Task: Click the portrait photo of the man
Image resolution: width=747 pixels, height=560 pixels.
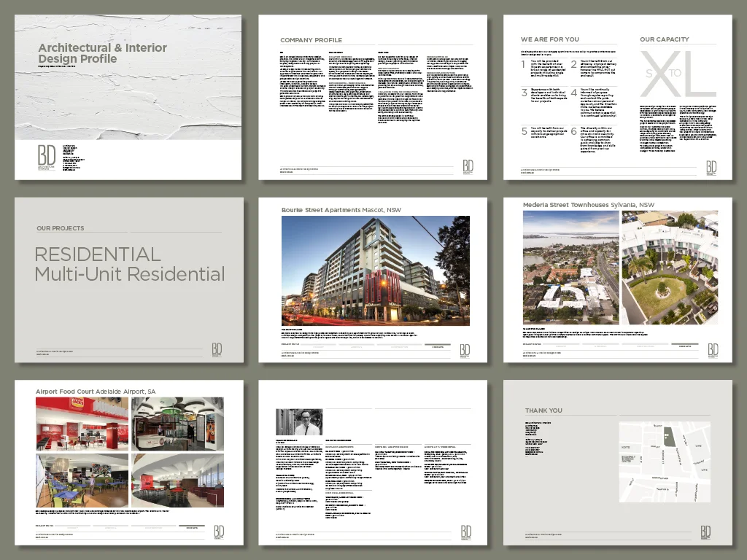Action: click(299, 422)
